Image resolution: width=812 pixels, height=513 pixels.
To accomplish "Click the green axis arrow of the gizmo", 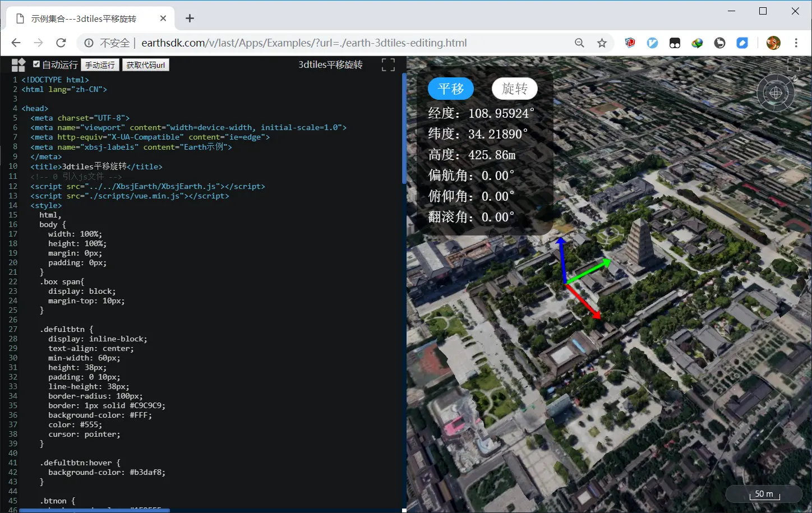I will pyautogui.click(x=588, y=270).
